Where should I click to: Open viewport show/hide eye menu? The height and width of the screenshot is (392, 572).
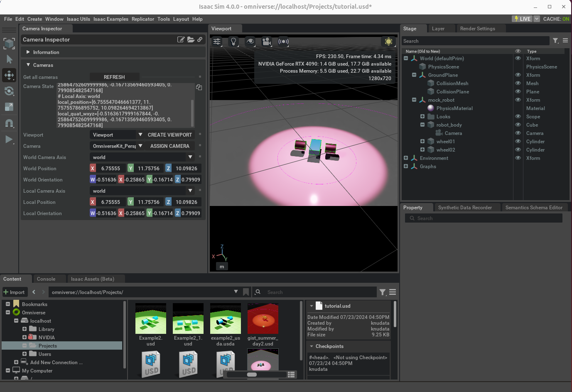point(250,42)
